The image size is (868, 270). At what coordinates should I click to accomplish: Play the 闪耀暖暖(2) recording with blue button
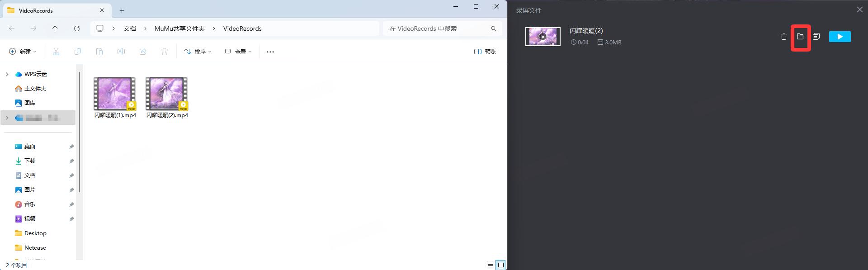coord(840,37)
